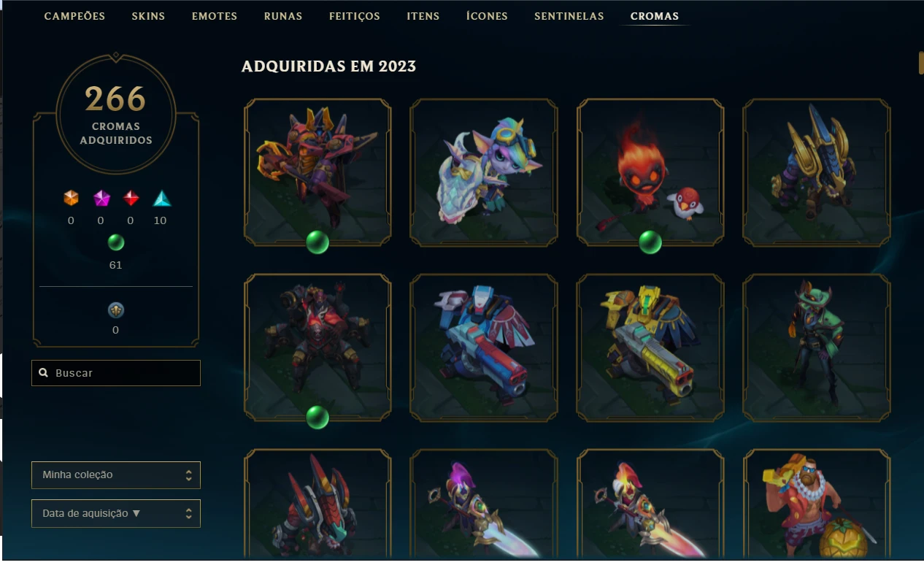The image size is (924, 565).
Task: Open the Minha coleção dropdown
Action: 116,474
